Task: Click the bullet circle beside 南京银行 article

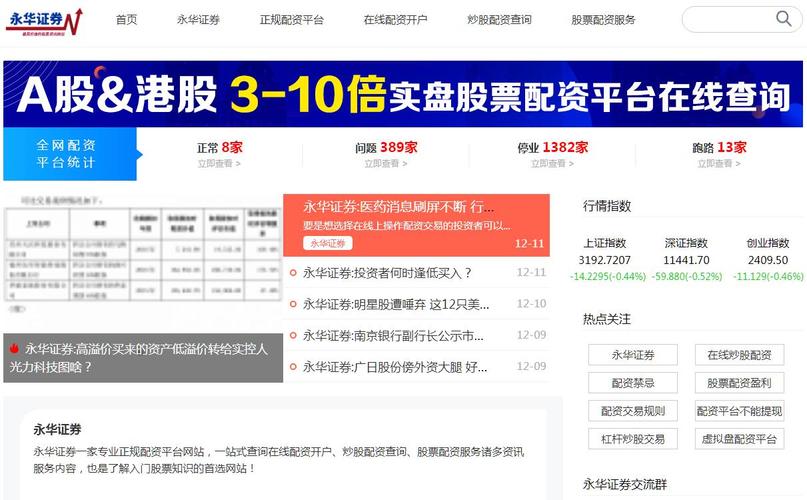Action: click(x=293, y=336)
